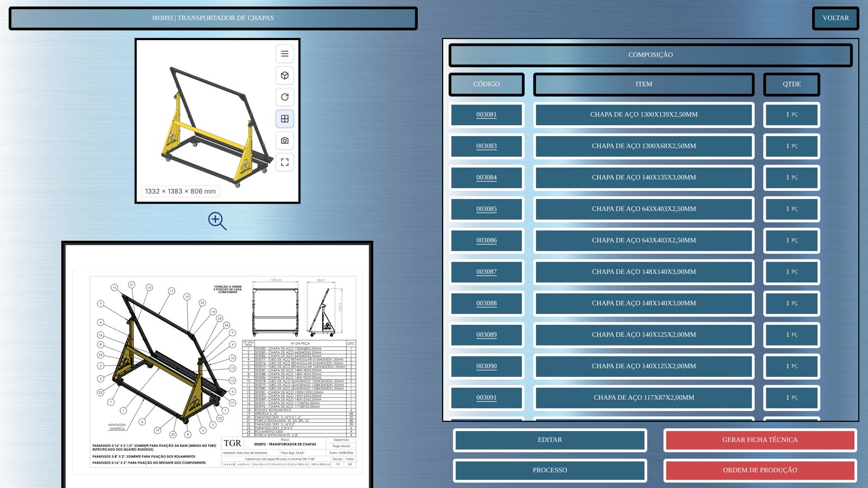Toggle the grid view icon in viewer
The width and height of the screenshot is (868, 488).
(285, 119)
